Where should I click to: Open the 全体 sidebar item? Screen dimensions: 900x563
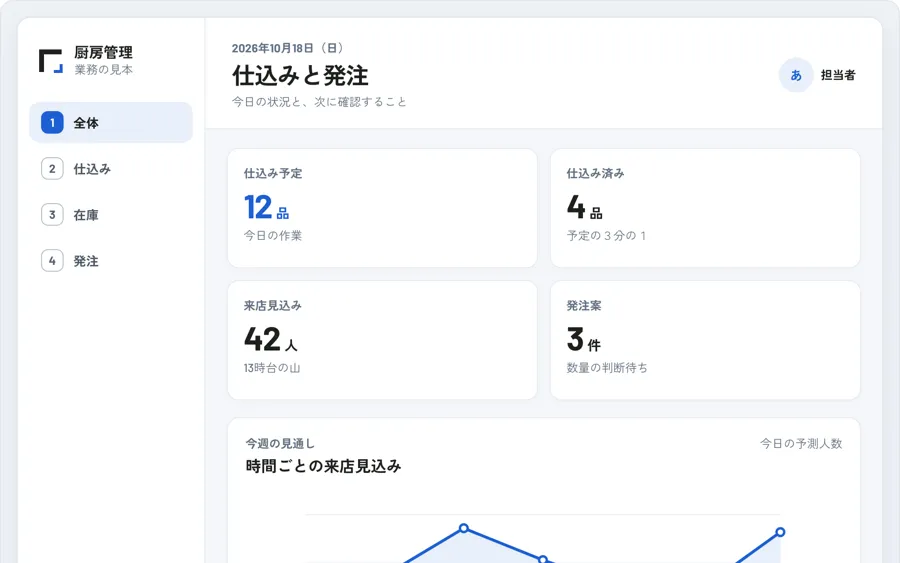click(x=111, y=122)
